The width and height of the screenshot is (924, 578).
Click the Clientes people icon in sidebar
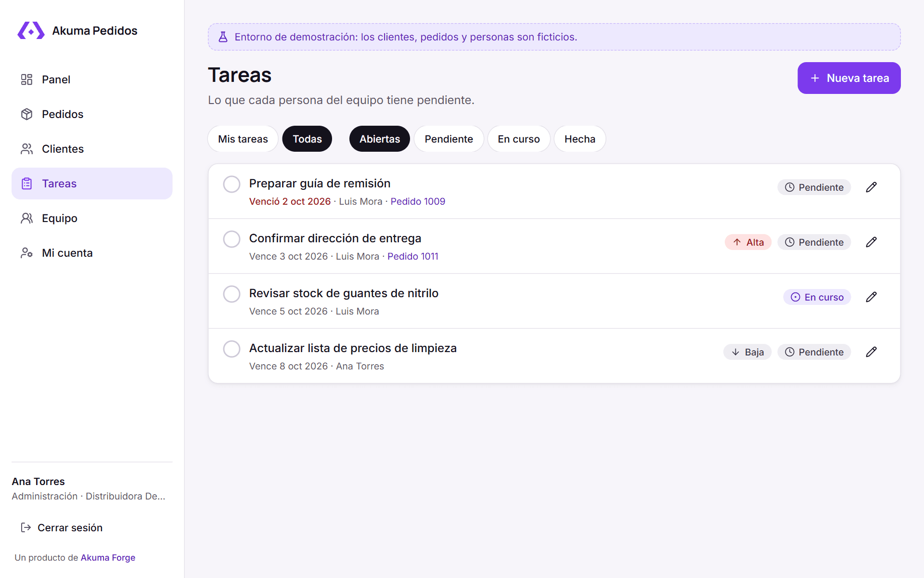pyautogui.click(x=26, y=149)
